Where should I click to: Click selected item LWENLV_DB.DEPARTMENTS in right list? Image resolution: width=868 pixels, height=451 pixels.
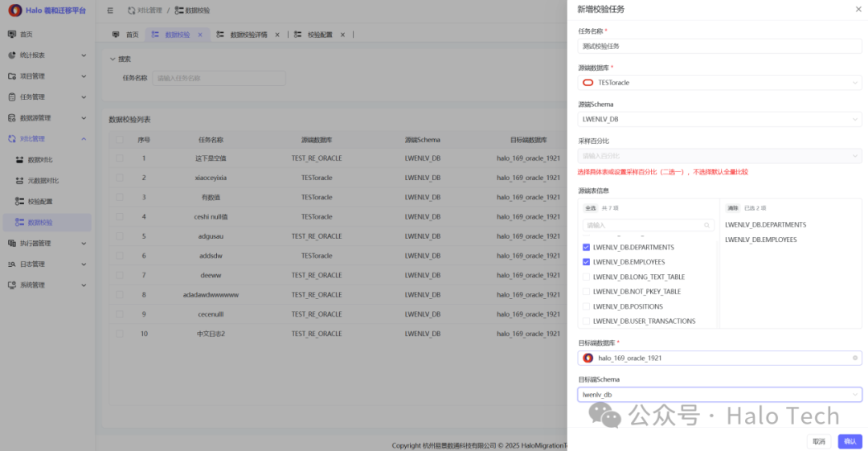766,225
